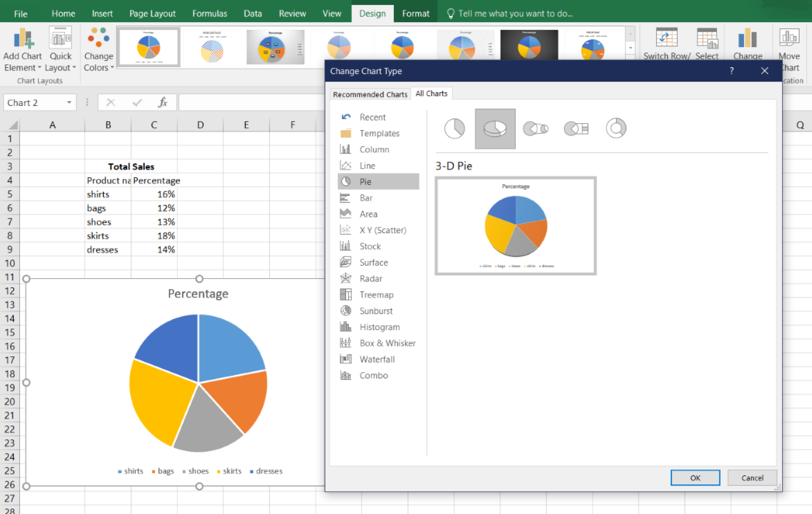The image size is (812, 514).
Task: Dismiss the dialog with Cancel
Action: (x=752, y=477)
